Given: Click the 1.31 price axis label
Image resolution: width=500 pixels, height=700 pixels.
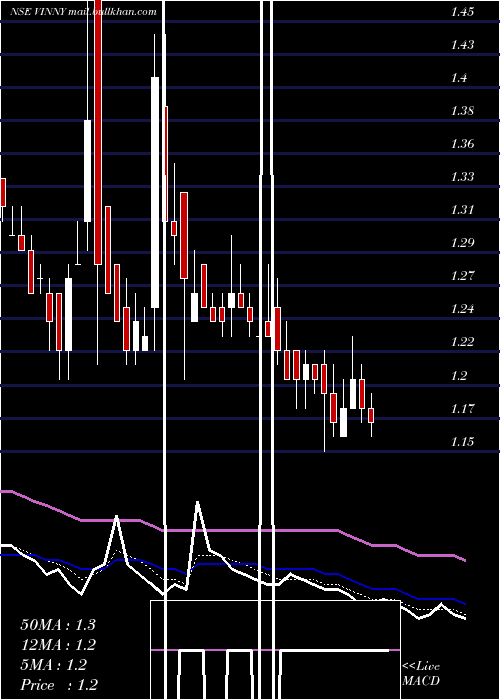Looking at the screenshot, I should click(x=462, y=210).
